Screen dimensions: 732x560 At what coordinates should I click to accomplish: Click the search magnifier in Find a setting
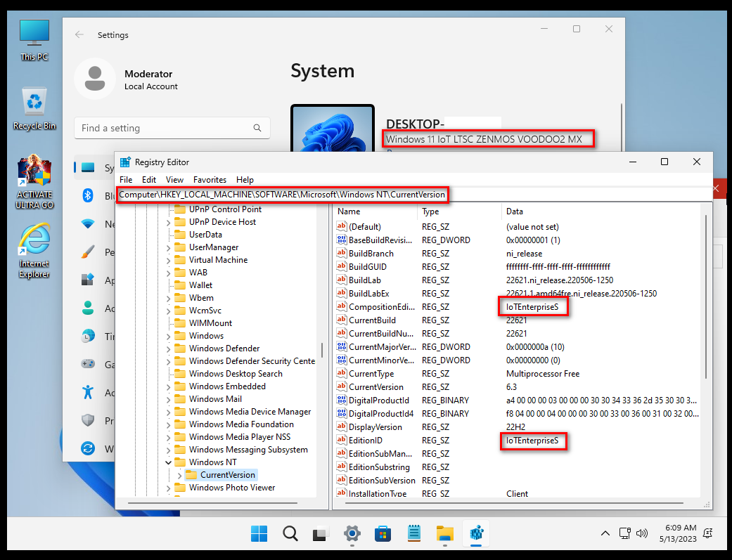pos(257,128)
